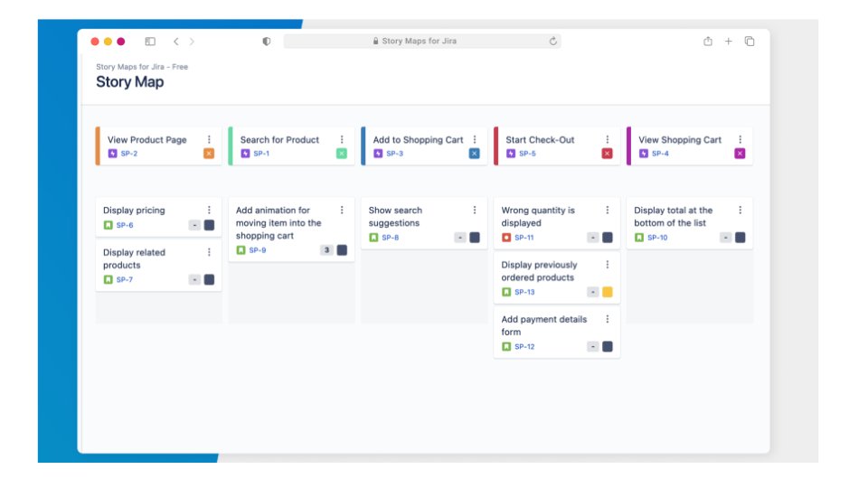Open the three-dot menu on Add payment details form

coord(607,319)
